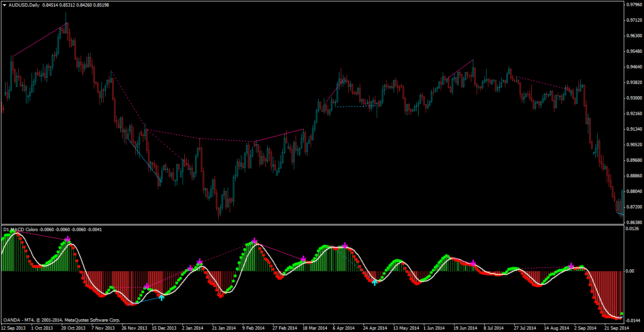Click the cyan up arrow near 15 Dec 2013
This screenshot has height=332, width=644.
tap(162, 297)
